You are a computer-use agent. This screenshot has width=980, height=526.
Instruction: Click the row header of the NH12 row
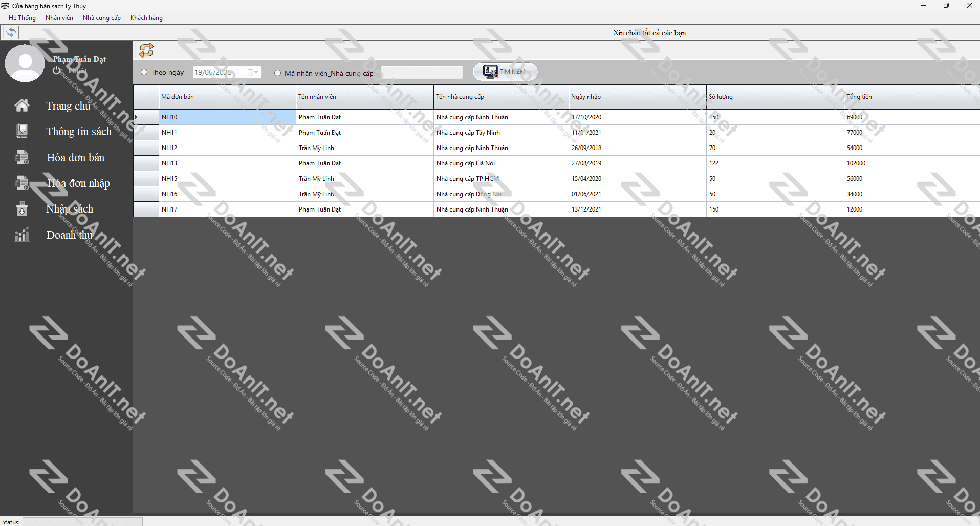click(x=146, y=148)
